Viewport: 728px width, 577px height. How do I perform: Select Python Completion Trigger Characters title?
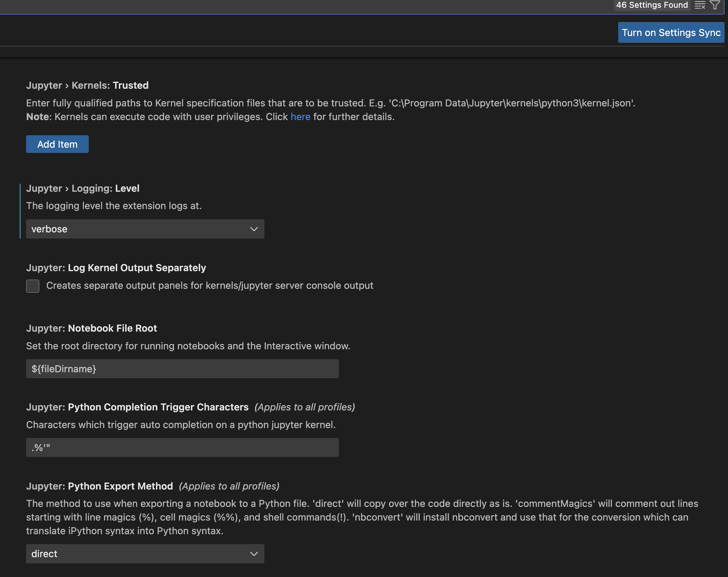(137, 407)
